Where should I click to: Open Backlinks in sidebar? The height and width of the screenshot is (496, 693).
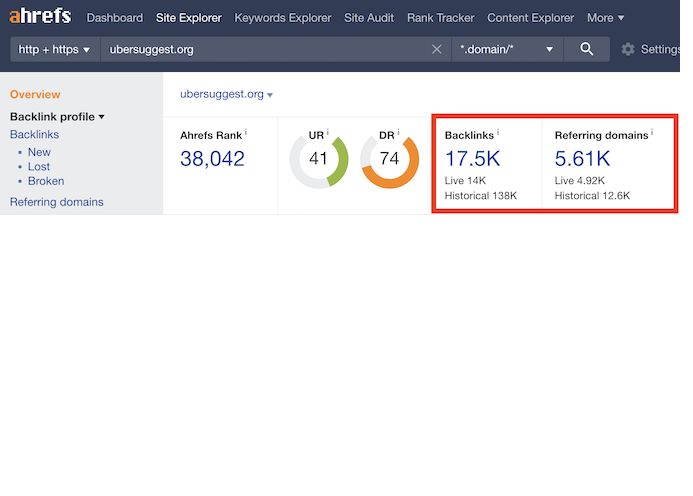pyautogui.click(x=34, y=134)
